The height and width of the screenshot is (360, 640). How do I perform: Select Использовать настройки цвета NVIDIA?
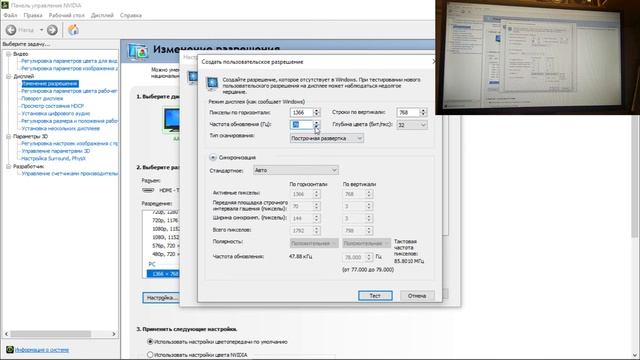click(x=150, y=355)
